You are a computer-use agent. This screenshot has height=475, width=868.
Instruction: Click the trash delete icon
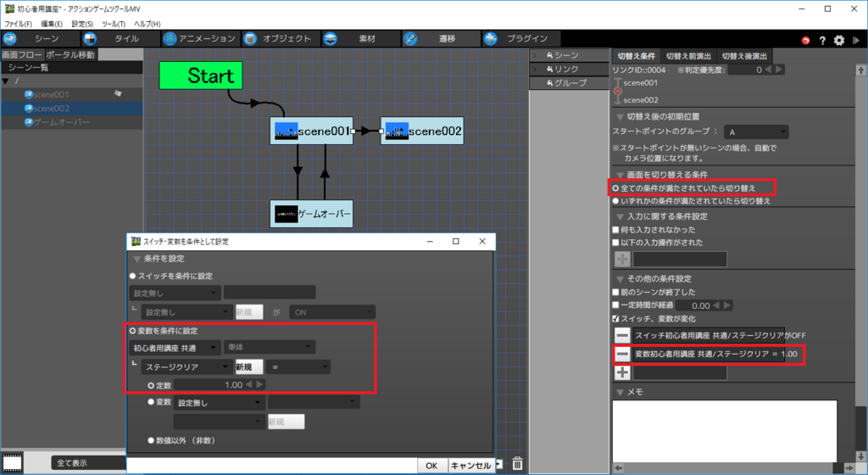[x=517, y=463]
